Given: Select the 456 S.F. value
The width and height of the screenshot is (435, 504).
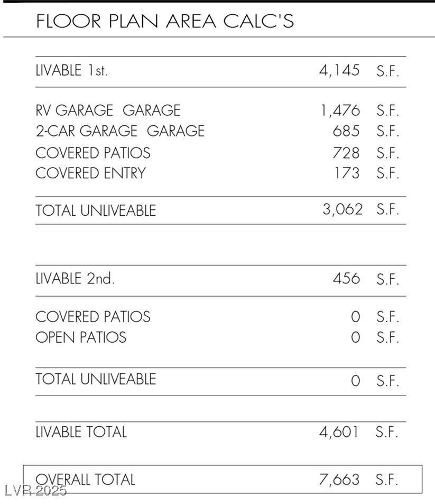Looking at the screenshot, I should pyautogui.click(x=346, y=279).
